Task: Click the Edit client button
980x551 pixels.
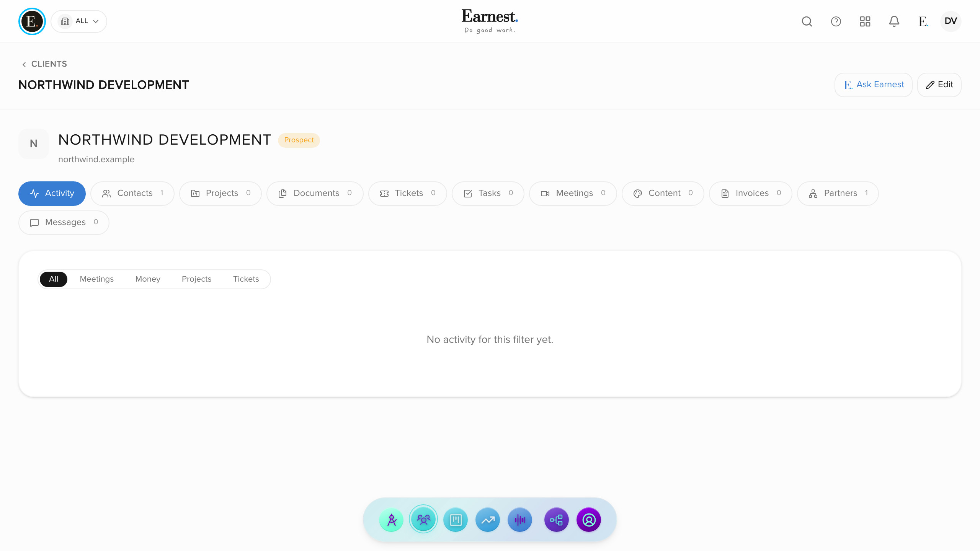Action: (939, 85)
